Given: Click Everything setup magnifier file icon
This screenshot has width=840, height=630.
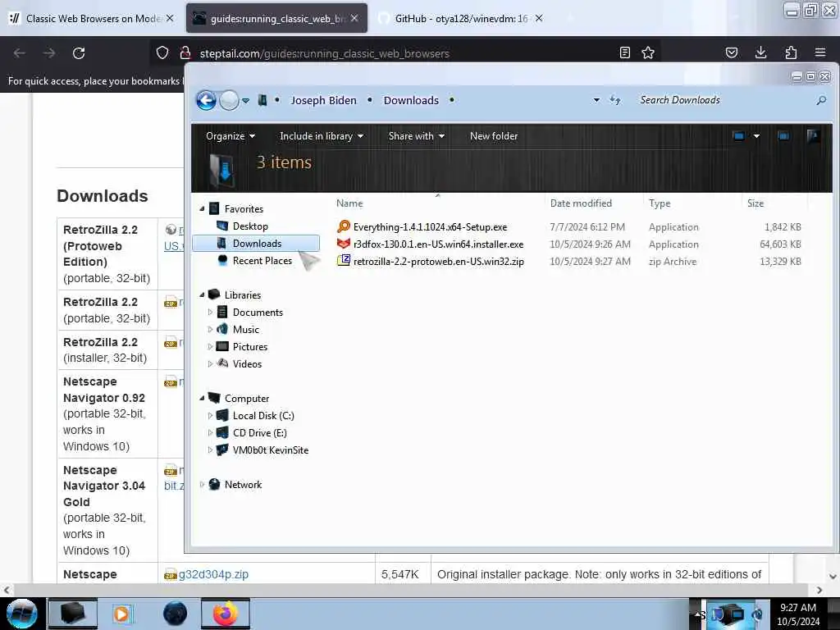Looking at the screenshot, I should (344, 226).
